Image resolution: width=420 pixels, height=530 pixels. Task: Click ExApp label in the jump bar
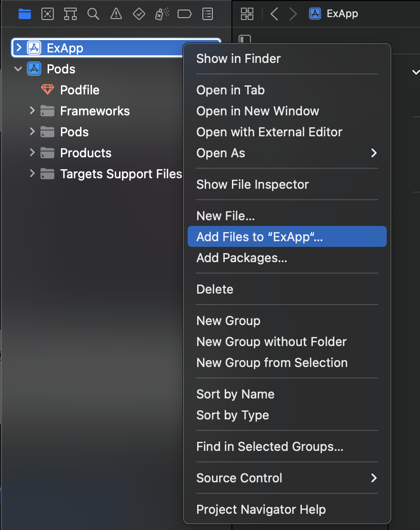coord(342,13)
